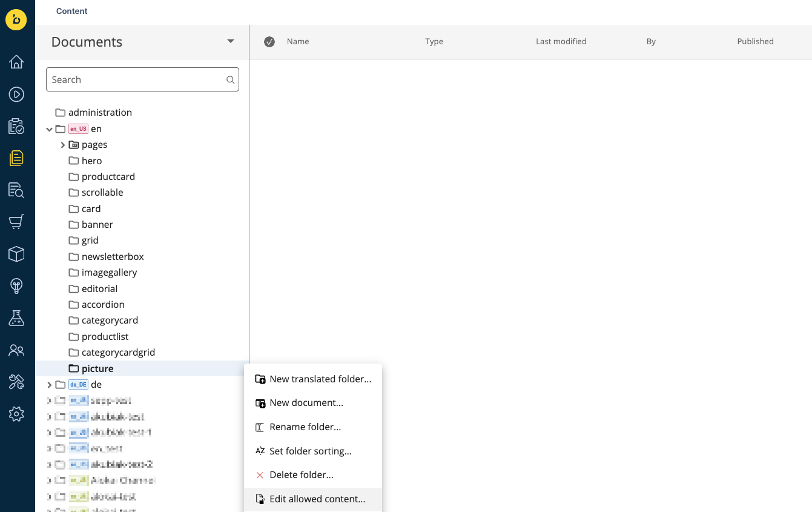Open the Documents dropdown arrow

pos(231,41)
